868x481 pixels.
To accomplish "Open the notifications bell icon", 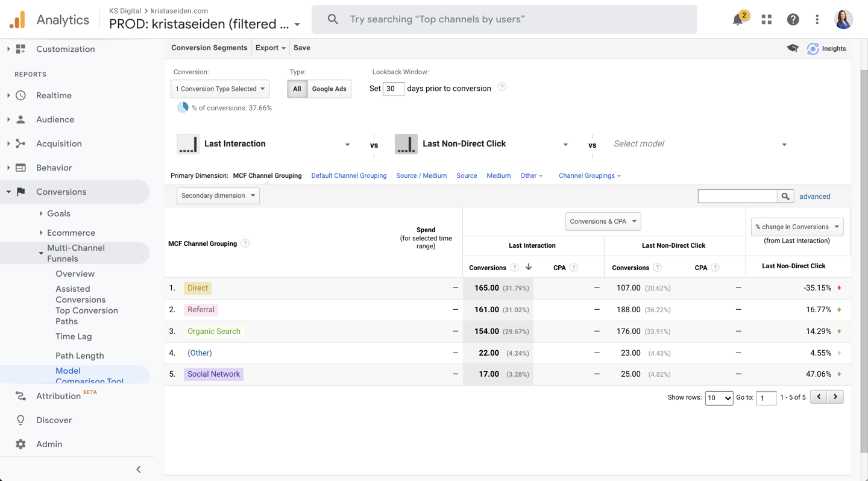I will click(x=738, y=20).
